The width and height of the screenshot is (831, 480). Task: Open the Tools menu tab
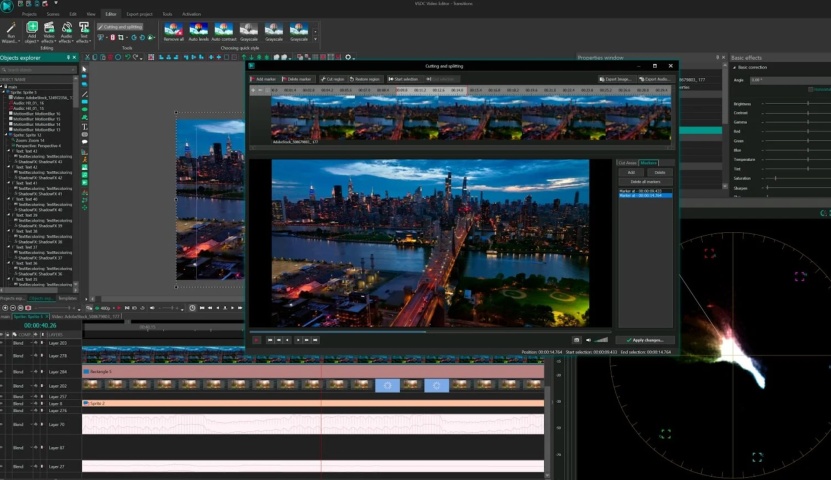click(167, 14)
